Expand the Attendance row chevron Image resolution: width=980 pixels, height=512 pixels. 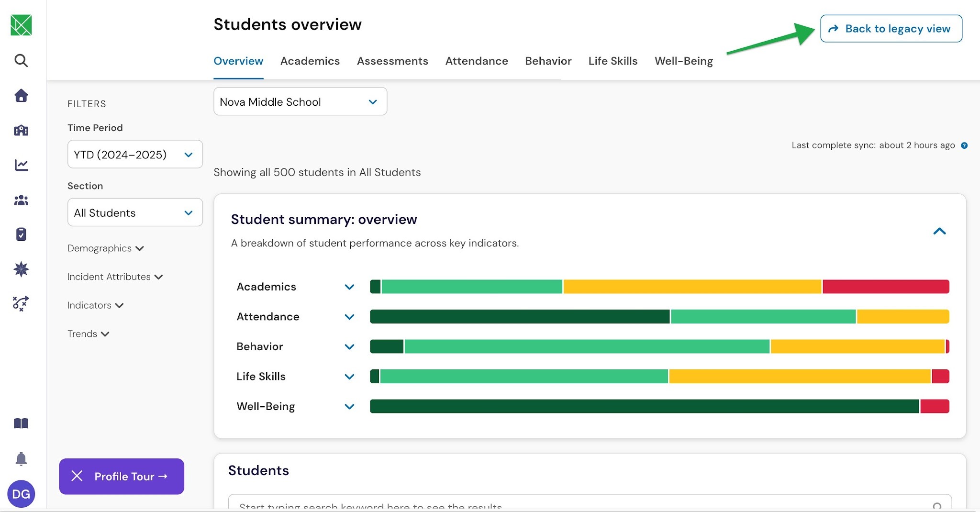pyautogui.click(x=349, y=317)
